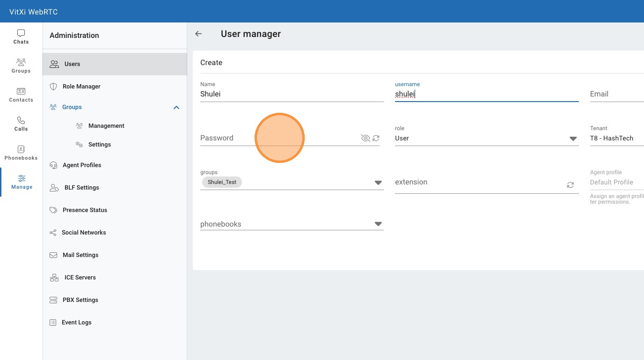Screen dimensions: 644x360
Task: Open the Chats section icon
Action: point(21,37)
